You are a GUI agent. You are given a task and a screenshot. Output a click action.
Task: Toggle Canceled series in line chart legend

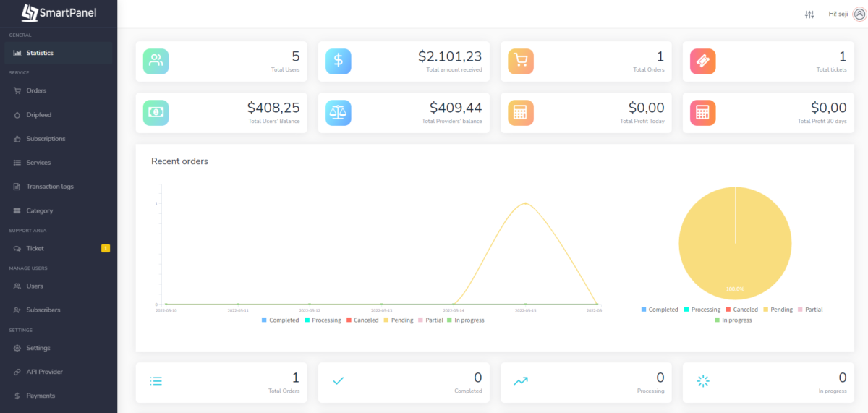(x=362, y=320)
